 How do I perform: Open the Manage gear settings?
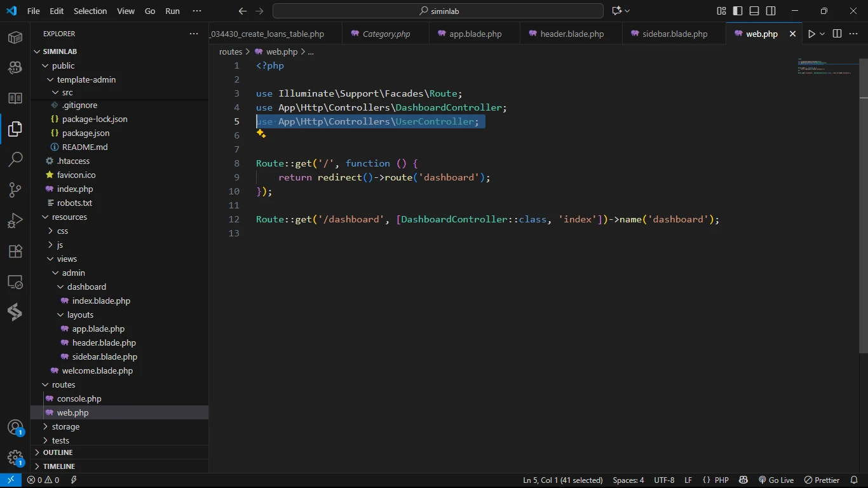click(x=15, y=457)
